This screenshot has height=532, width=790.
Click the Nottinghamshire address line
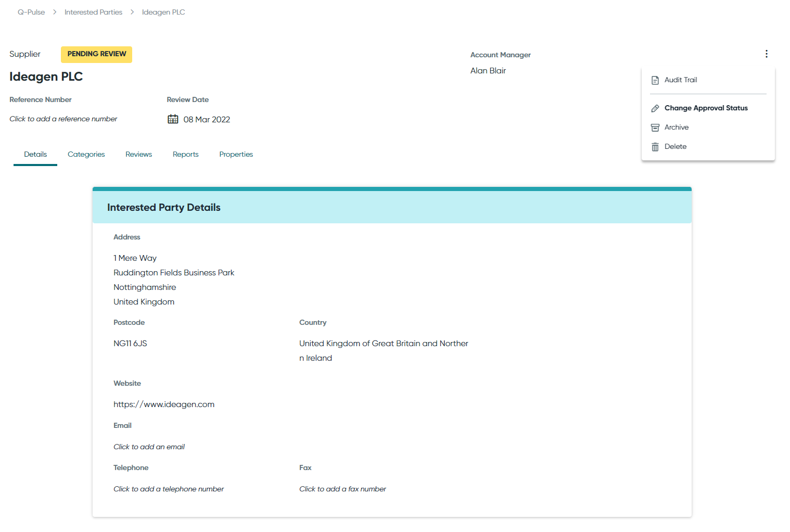click(x=145, y=287)
